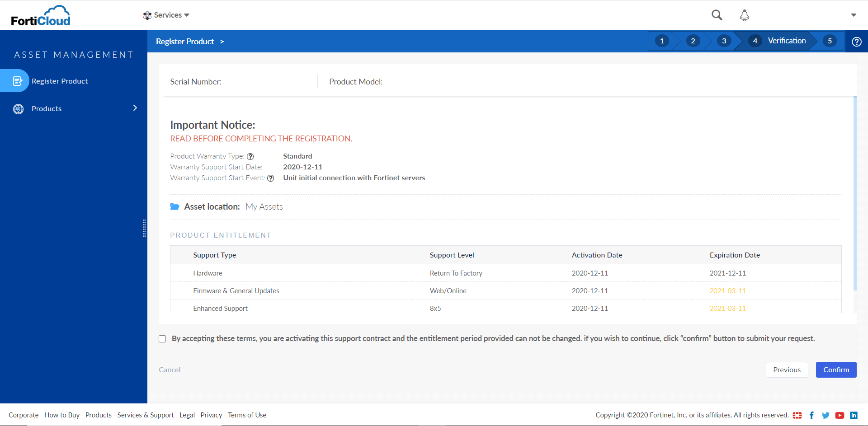This screenshot has height=426, width=868.
Task: Accept the support contract terms checkbox
Action: pos(162,339)
